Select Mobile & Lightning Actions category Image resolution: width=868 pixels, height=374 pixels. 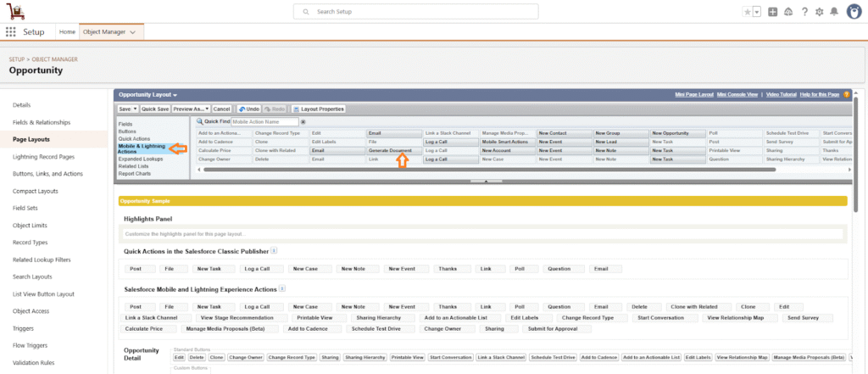pos(142,149)
